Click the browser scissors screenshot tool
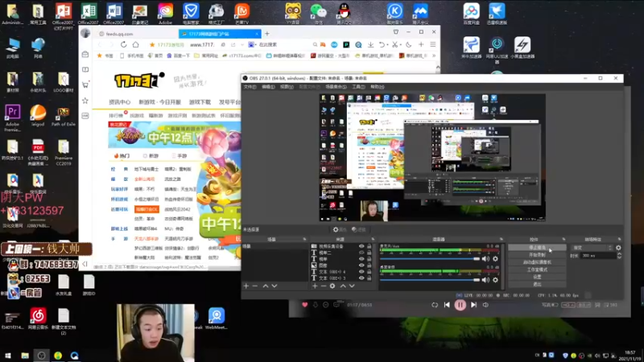 [x=394, y=44]
